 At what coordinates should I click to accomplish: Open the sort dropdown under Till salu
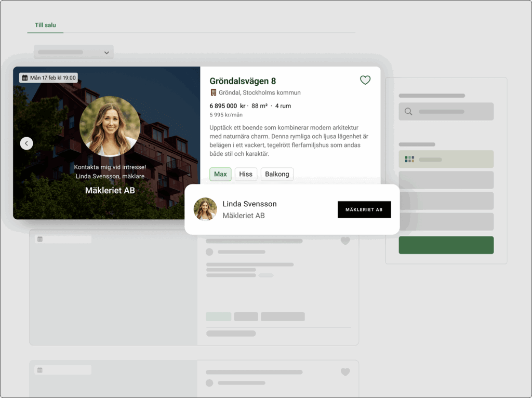tap(74, 52)
